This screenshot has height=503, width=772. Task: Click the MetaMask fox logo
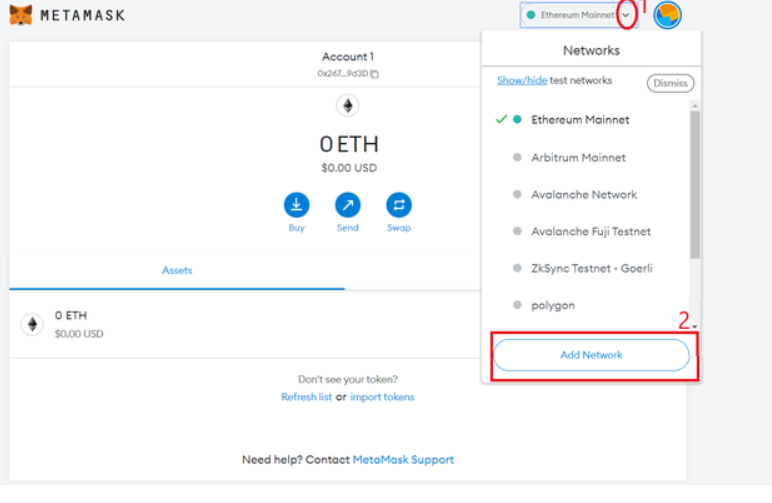click(x=21, y=15)
